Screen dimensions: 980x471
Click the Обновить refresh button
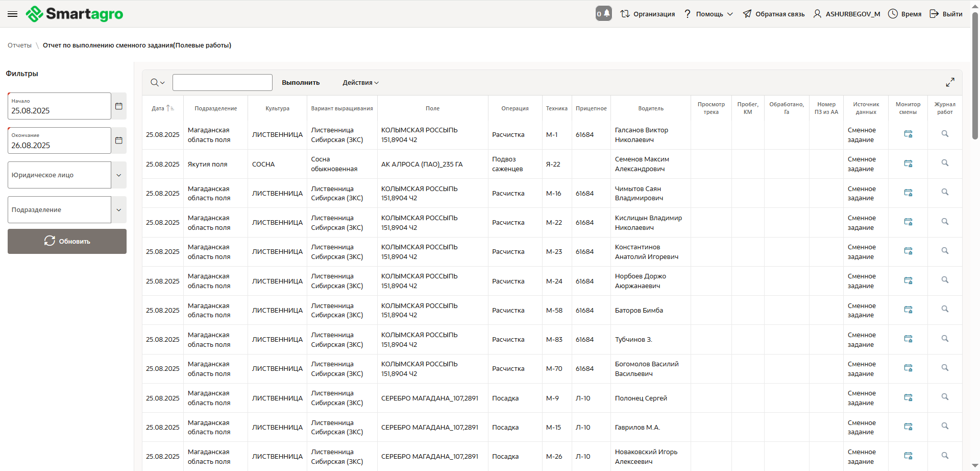pyautogui.click(x=67, y=242)
